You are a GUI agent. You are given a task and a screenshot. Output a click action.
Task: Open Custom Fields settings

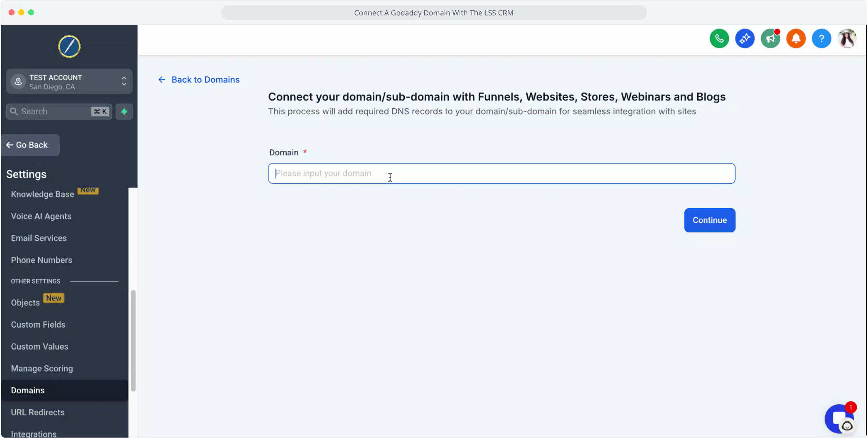pyautogui.click(x=38, y=324)
